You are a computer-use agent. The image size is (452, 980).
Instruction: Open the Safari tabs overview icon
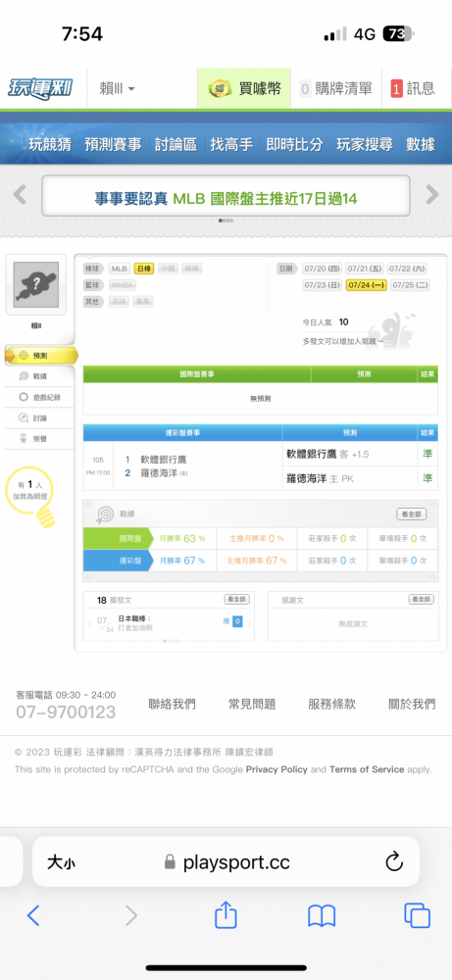pyautogui.click(x=417, y=915)
